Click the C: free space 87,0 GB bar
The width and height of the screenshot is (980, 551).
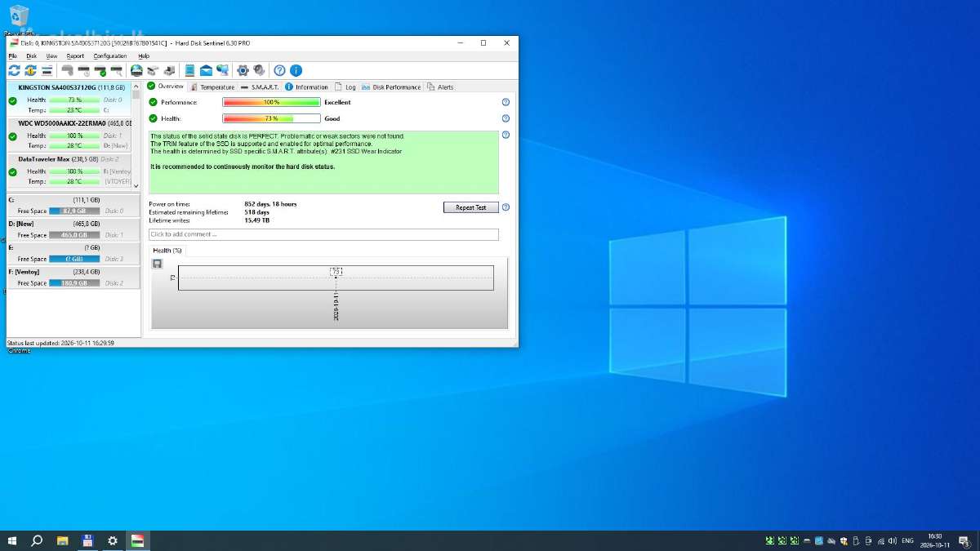tap(74, 211)
